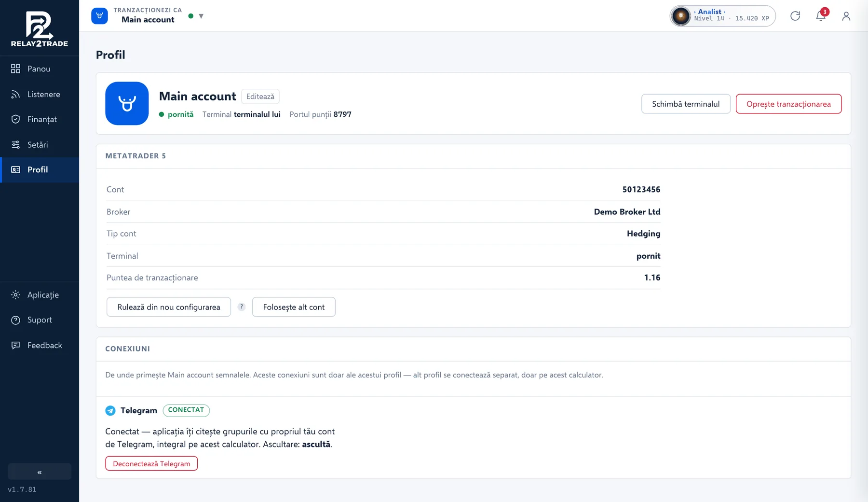Click version label v1.7.81
Image resolution: width=868 pixels, height=502 pixels.
22,489
